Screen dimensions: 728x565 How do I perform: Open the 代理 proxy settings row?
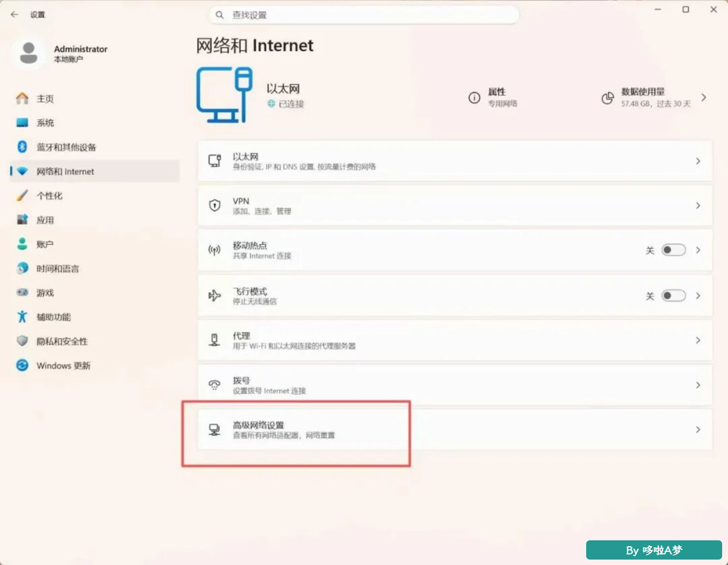click(455, 340)
